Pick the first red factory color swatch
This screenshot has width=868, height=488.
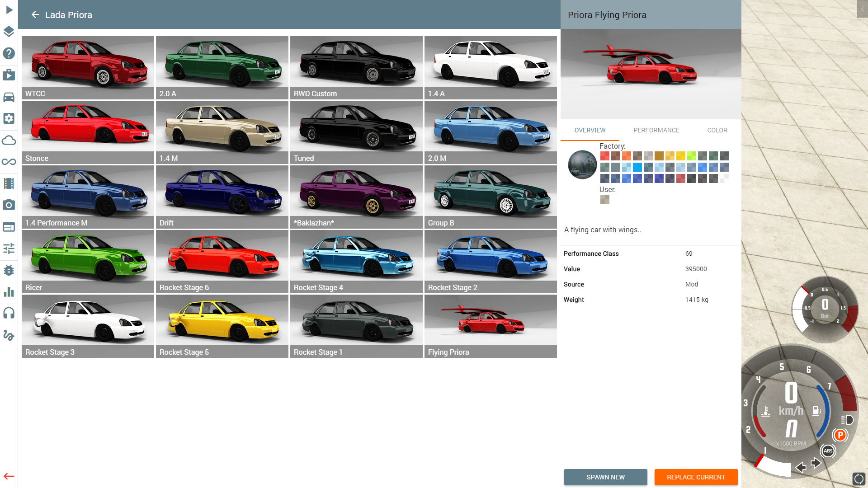click(x=604, y=156)
